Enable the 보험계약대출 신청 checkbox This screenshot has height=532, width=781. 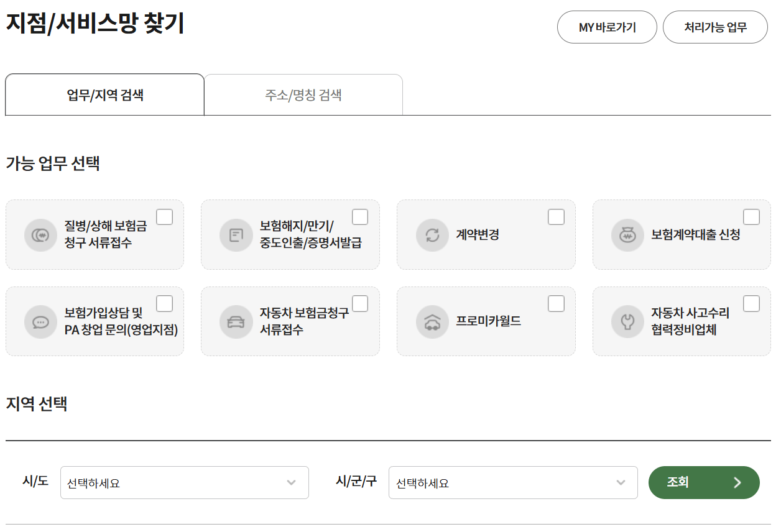pos(751,216)
